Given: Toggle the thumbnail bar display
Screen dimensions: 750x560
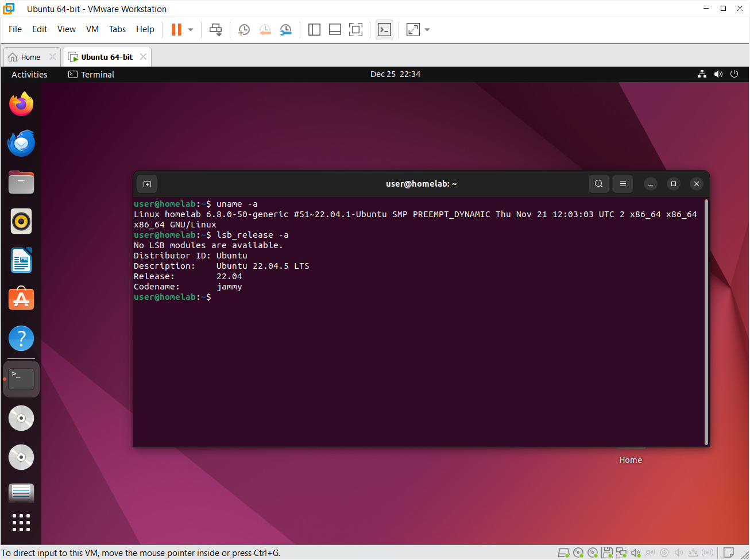Looking at the screenshot, I should coord(335,29).
